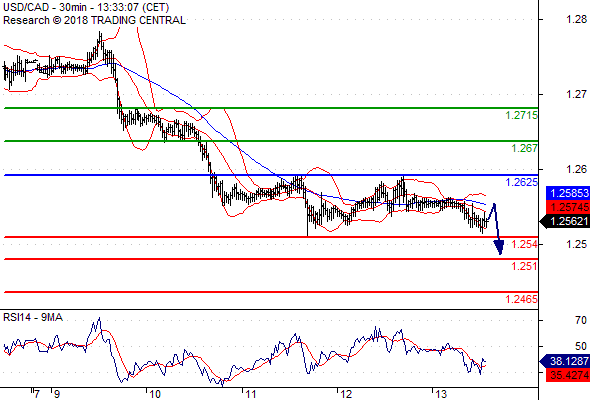
Task: Click the USD/CAD - 30min chart title
Action: pos(86,7)
